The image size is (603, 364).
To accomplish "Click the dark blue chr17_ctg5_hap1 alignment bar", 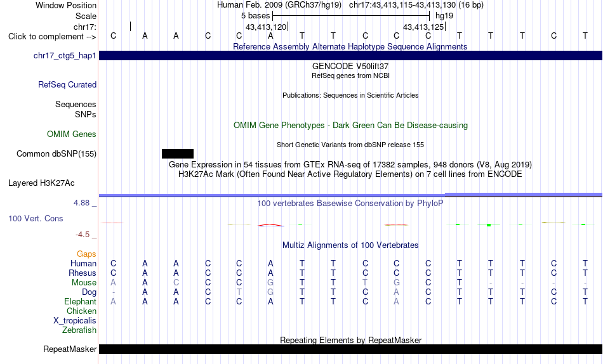I will 350,55.
